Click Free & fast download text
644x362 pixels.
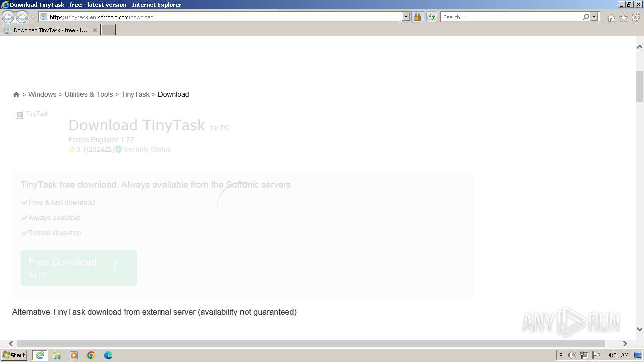[x=61, y=202]
